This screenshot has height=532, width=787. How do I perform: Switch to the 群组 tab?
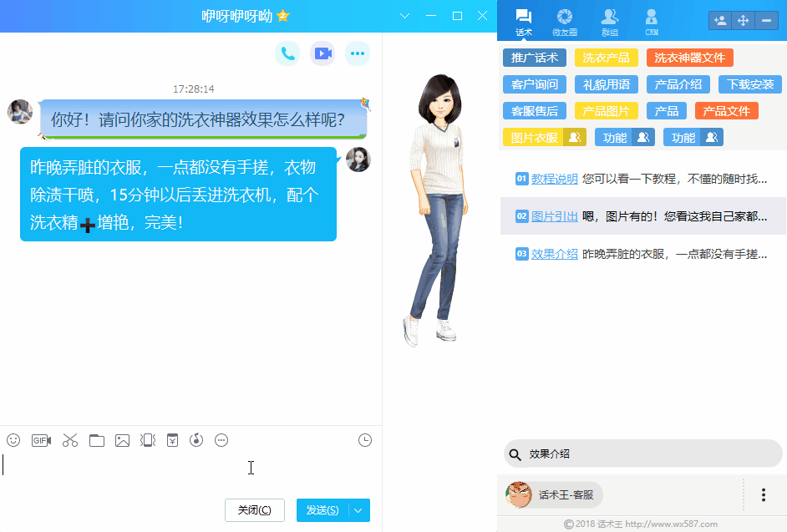pos(609,23)
